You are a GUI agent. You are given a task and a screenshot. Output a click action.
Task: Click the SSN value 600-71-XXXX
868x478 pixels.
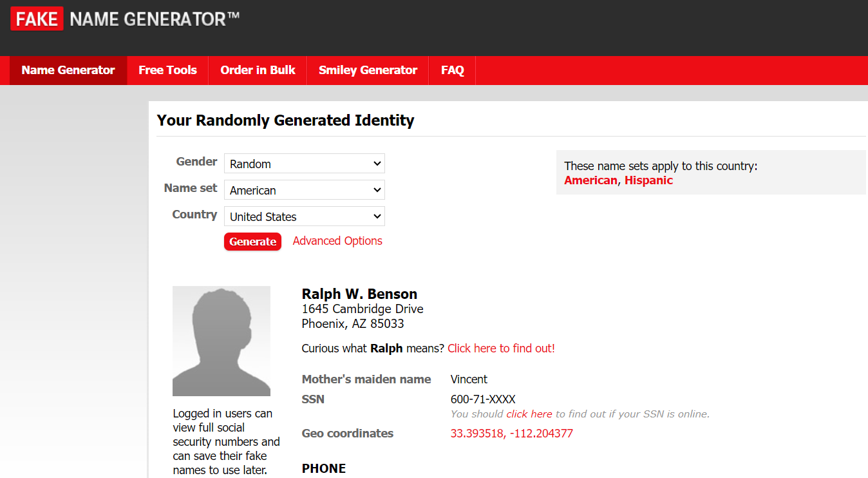(x=483, y=399)
